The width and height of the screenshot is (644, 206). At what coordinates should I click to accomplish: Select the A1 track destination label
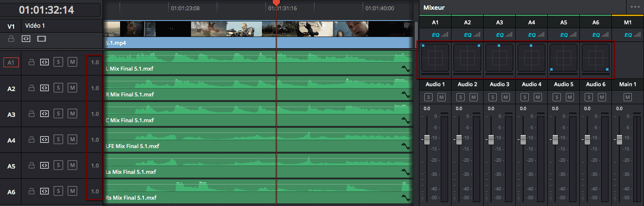coord(11,62)
